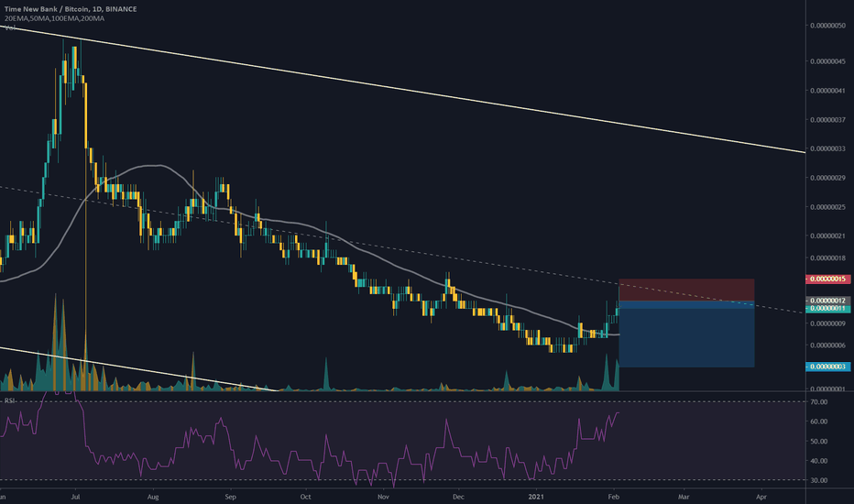Click the 0.00000029 price axis value
Screen dimensions: 854x504
point(827,178)
